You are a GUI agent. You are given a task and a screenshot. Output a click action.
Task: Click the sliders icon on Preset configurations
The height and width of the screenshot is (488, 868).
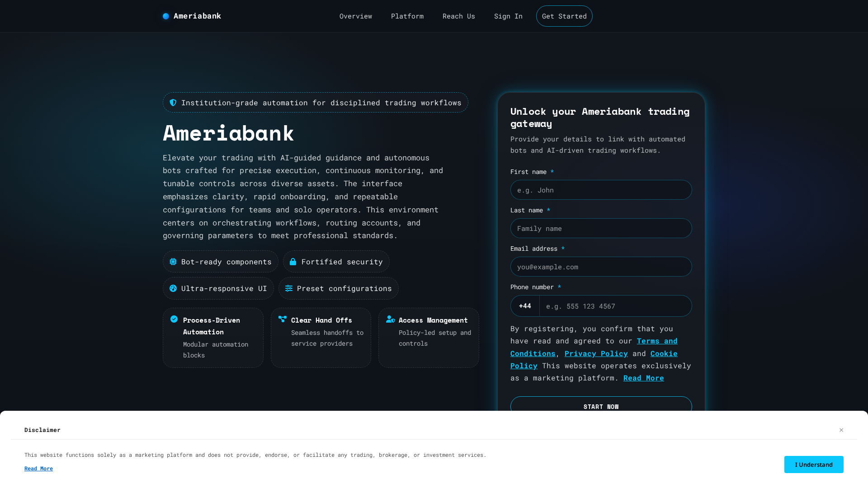pyautogui.click(x=289, y=288)
